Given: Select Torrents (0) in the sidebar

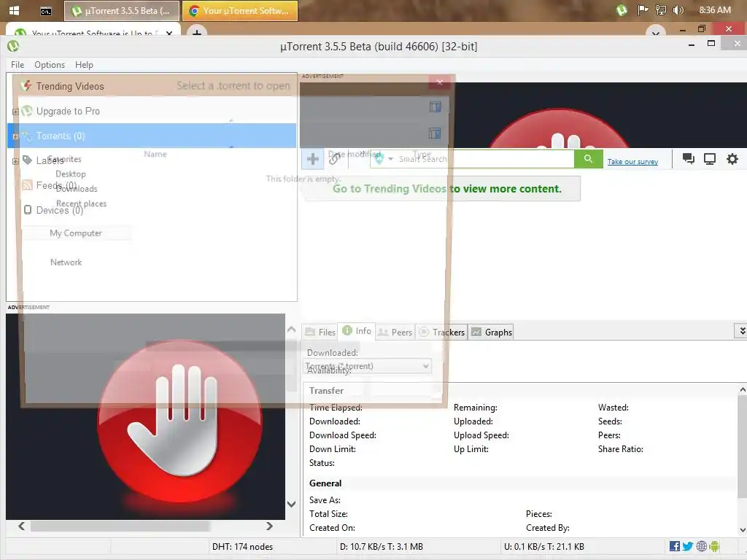Looking at the screenshot, I should pyautogui.click(x=152, y=136).
